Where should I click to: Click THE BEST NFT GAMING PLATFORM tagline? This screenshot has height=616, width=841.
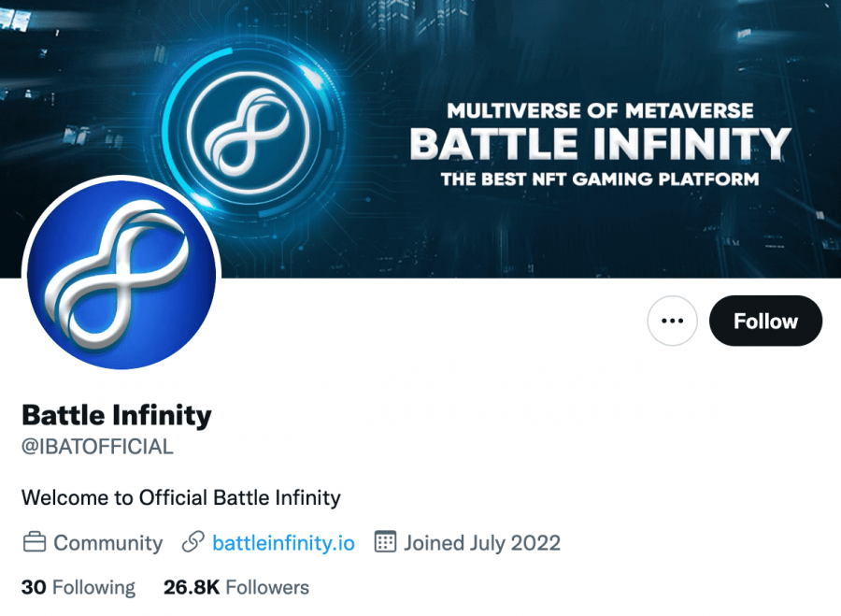tap(600, 179)
